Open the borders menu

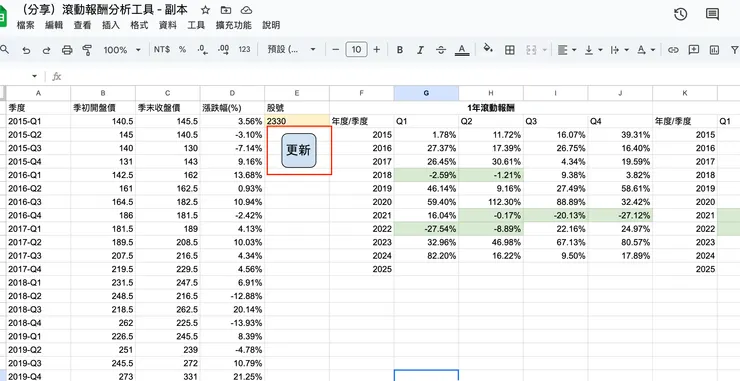(510, 50)
